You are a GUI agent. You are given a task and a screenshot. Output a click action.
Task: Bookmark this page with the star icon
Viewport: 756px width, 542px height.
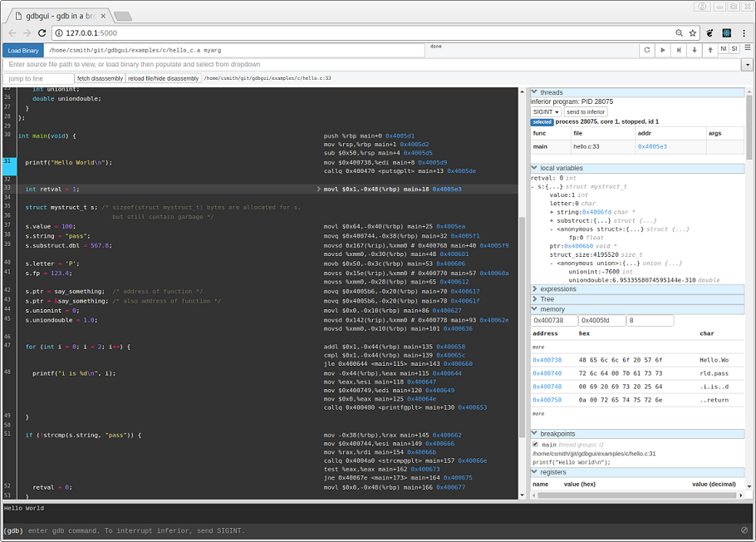pos(693,32)
